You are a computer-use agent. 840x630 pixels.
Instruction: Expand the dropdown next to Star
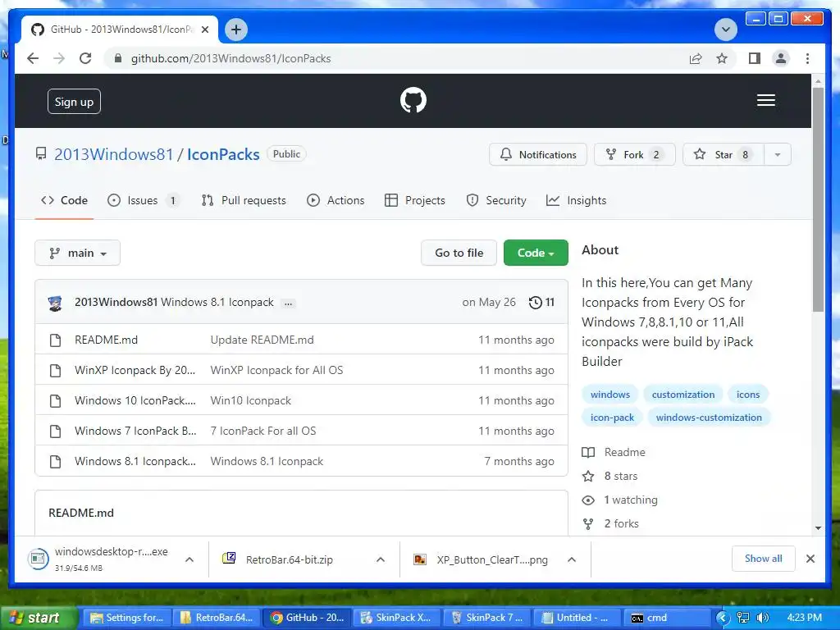click(778, 154)
